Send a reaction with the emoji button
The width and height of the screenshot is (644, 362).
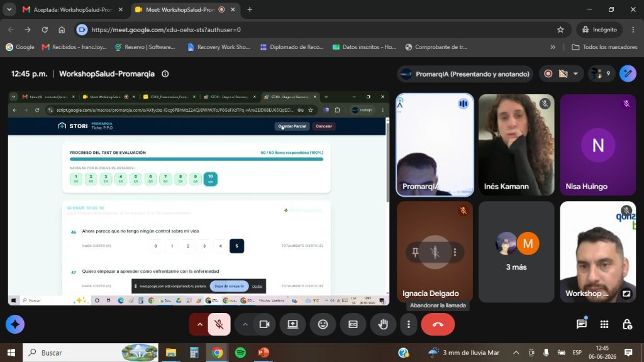pyautogui.click(x=323, y=324)
